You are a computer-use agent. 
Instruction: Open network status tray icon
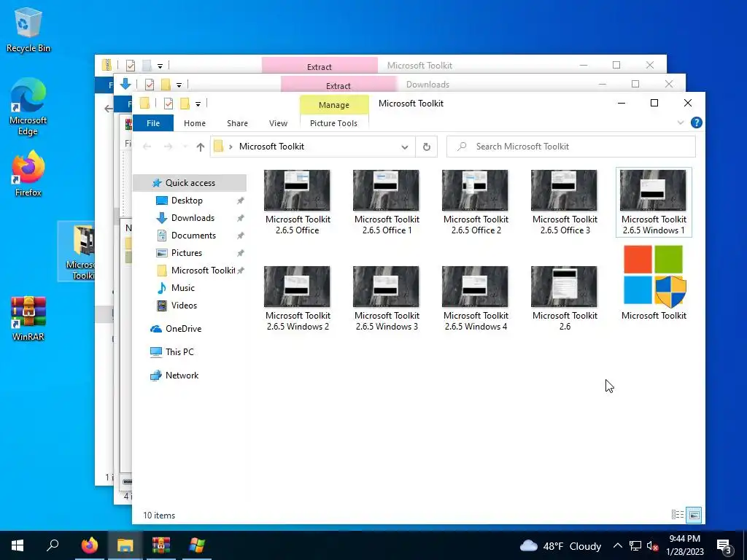[635, 545]
